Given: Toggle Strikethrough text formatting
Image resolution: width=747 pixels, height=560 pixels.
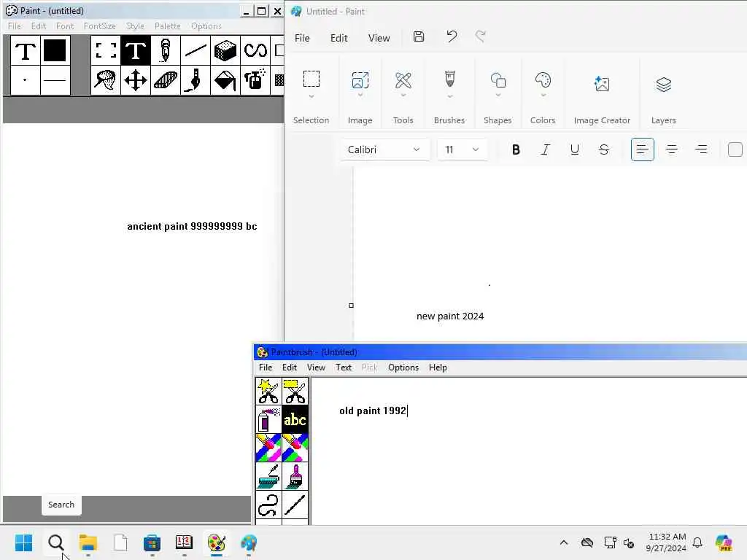Looking at the screenshot, I should [603, 149].
